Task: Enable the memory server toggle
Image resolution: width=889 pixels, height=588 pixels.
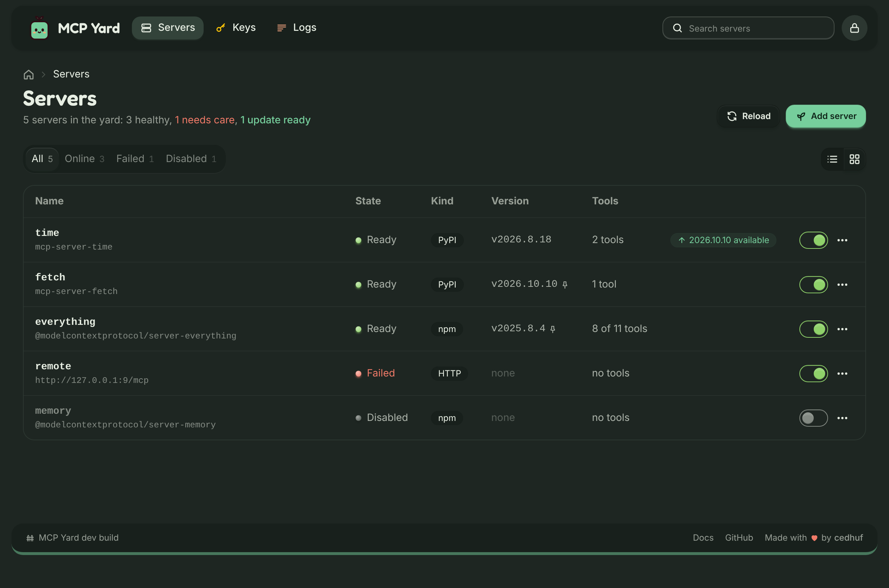Action: click(813, 418)
